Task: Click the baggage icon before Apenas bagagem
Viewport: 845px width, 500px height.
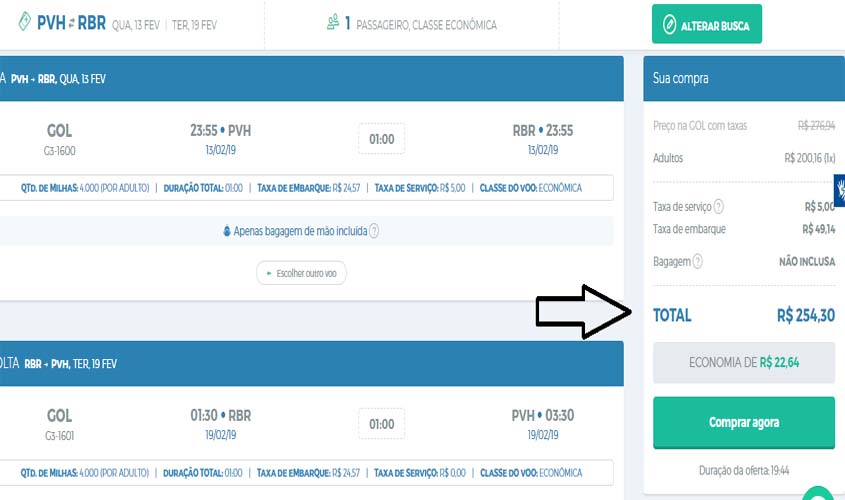Action: coord(227,231)
